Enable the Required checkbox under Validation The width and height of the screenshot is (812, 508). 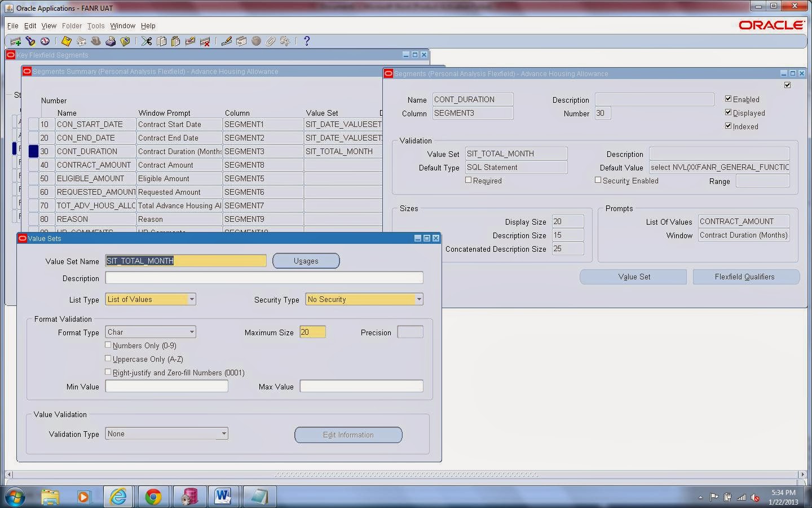pyautogui.click(x=469, y=179)
